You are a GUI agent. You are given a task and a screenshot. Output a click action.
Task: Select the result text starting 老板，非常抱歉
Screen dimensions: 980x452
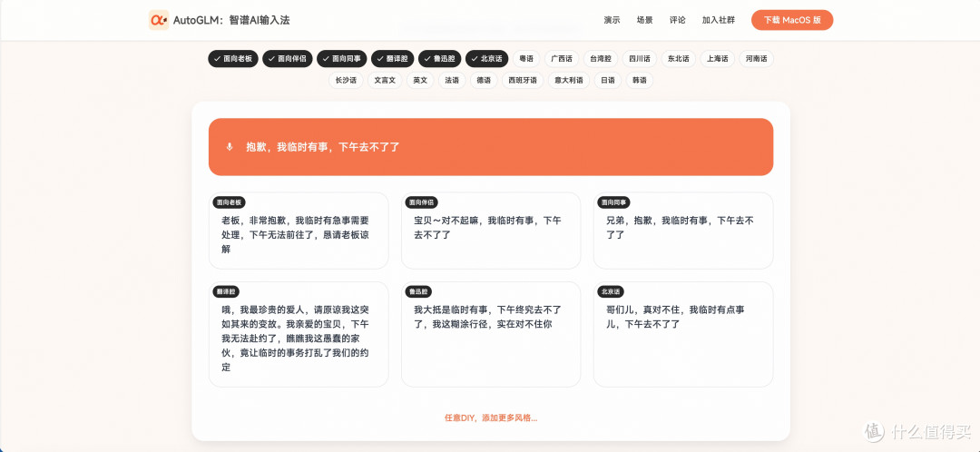(295, 234)
